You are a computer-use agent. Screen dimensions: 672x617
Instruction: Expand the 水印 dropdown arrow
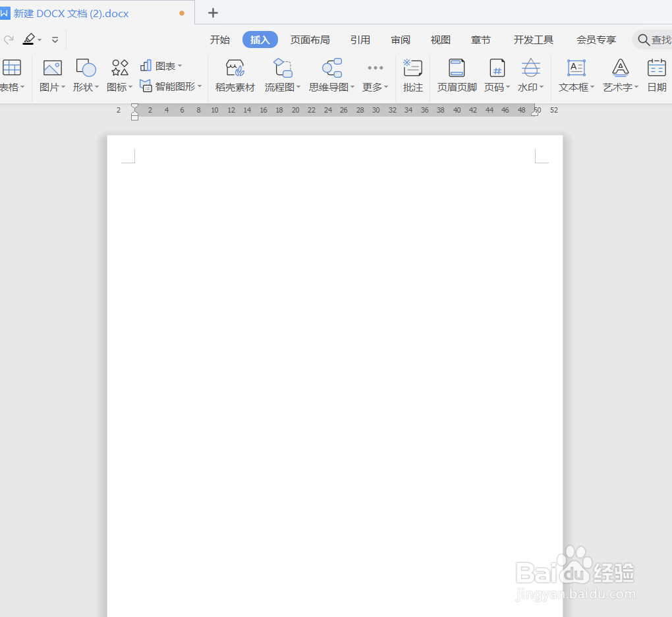point(542,87)
